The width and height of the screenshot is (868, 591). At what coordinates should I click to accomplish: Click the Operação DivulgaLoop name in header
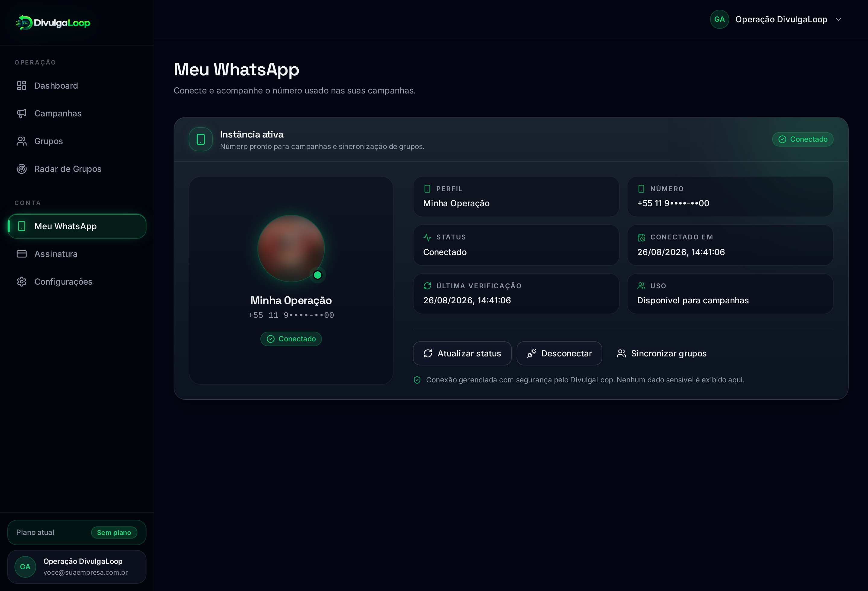coord(781,19)
